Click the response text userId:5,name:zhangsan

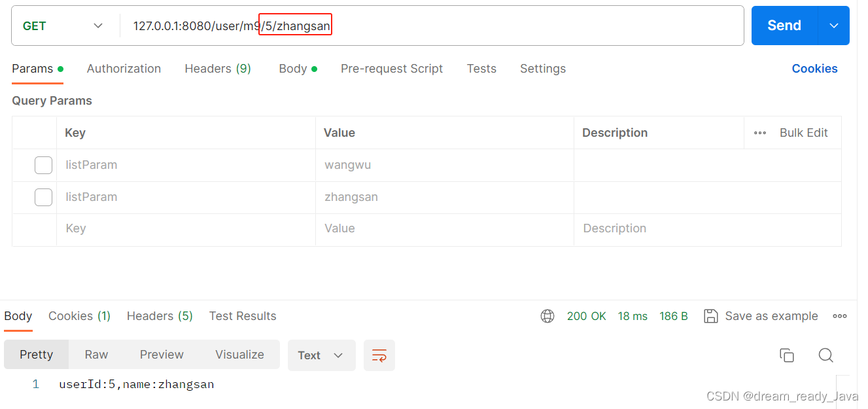[x=137, y=384]
